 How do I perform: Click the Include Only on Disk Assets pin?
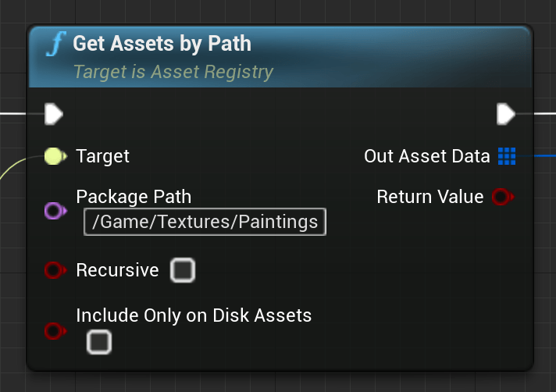click(53, 331)
